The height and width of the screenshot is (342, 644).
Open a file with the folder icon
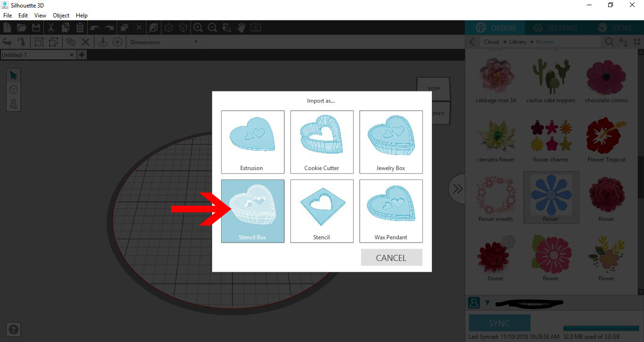click(x=22, y=28)
